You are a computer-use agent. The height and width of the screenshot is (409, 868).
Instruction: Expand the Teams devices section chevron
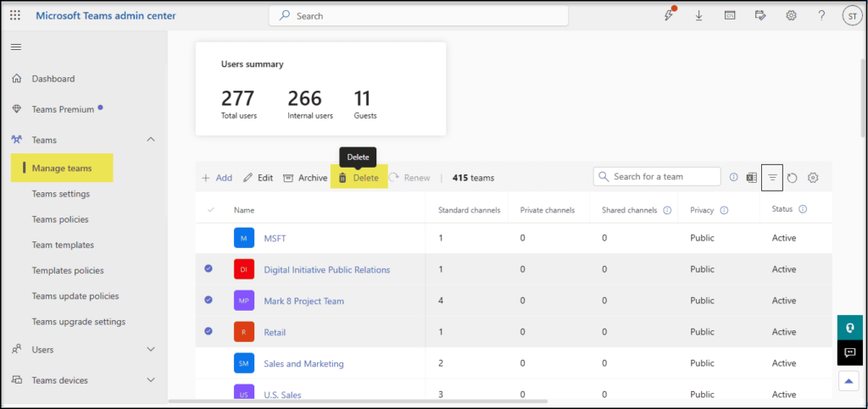pyautogui.click(x=151, y=380)
